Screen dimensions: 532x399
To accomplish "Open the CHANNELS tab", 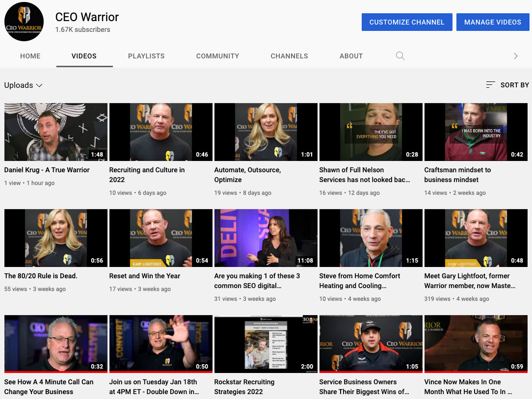I will pyautogui.click(x=289, y=56).
